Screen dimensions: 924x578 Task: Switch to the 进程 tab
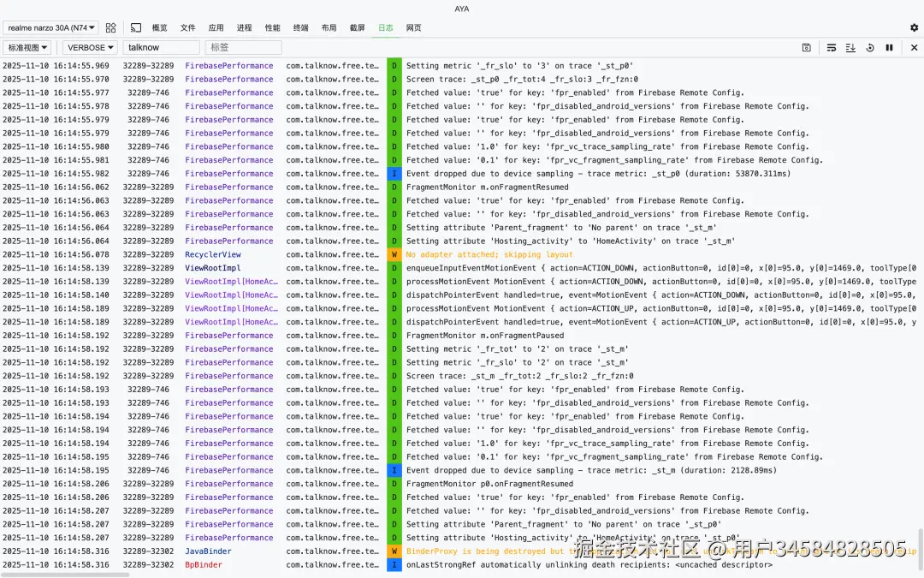coord(245,27)
